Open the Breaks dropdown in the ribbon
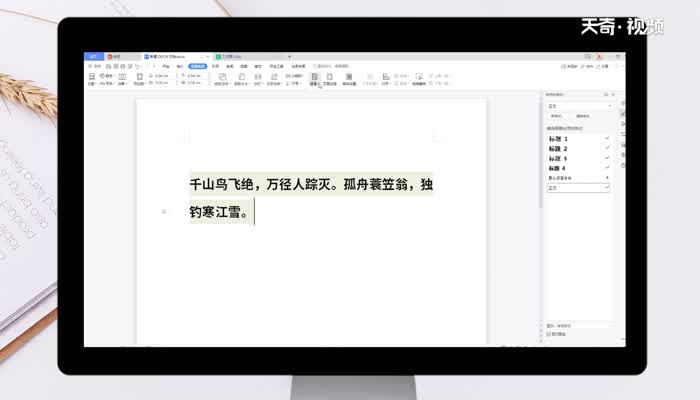 point(294,76)
